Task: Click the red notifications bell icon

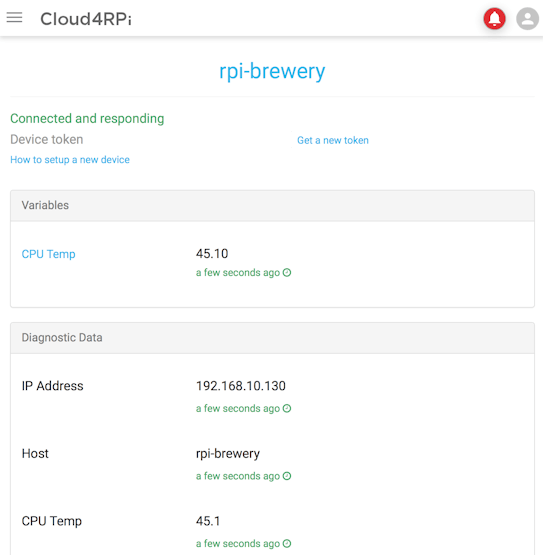Action: [x=494, y=18]
